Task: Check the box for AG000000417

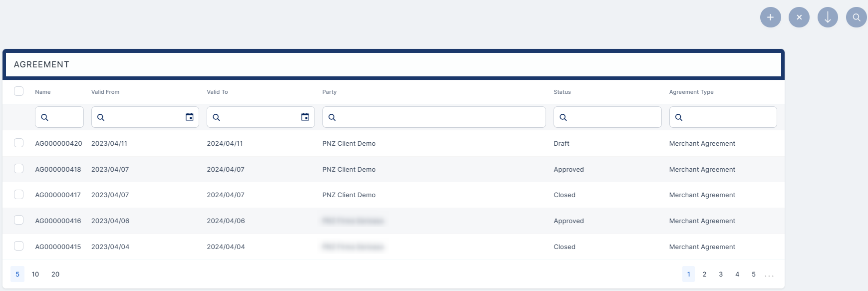Action: pyautogui.click(x=19, y=195)
